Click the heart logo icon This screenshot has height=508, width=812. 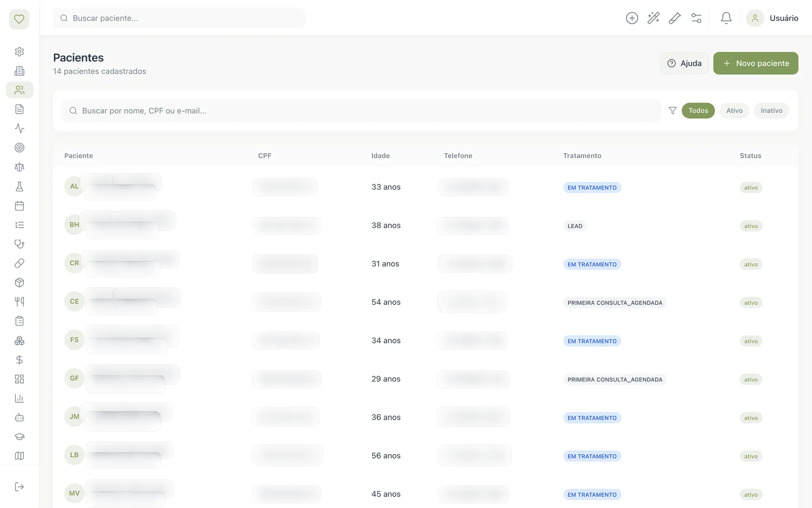[x=19, y=19]
